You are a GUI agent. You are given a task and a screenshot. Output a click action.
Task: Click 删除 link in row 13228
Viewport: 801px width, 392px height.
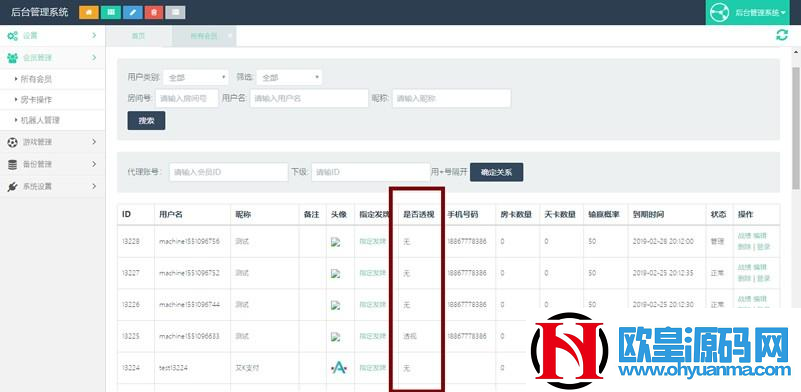[744, 247]
